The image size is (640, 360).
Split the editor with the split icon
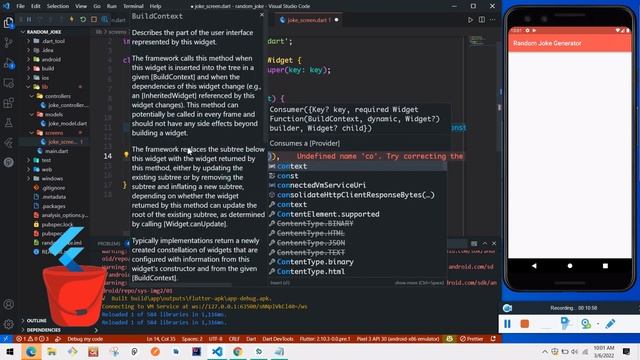pyautogui.click(x=482, y=20)
